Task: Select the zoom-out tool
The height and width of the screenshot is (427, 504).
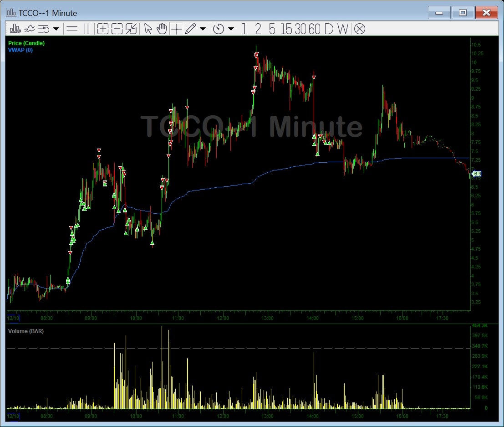Action: pos(117,29)
